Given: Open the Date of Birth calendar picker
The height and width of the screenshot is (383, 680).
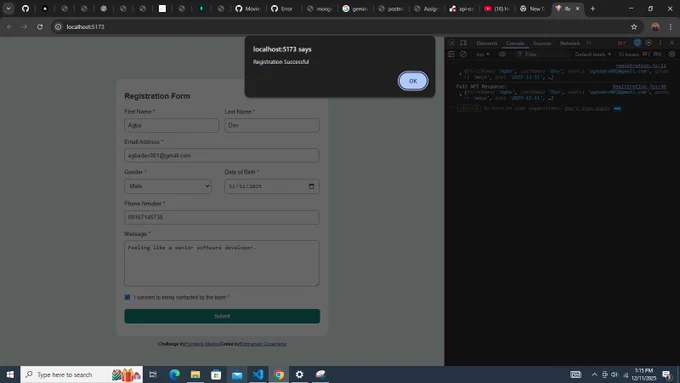Looking at the screenshot, I should click(311, 187).
